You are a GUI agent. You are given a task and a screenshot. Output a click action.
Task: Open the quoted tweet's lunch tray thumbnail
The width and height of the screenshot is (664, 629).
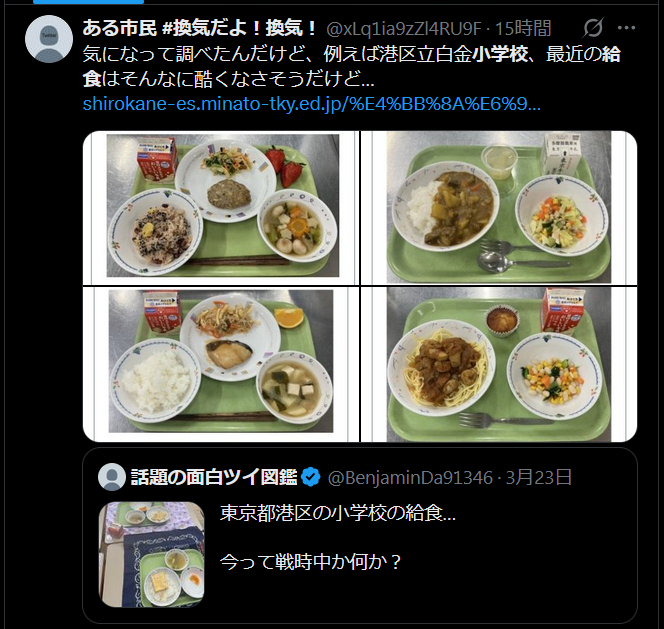click(x=152, y=554)
